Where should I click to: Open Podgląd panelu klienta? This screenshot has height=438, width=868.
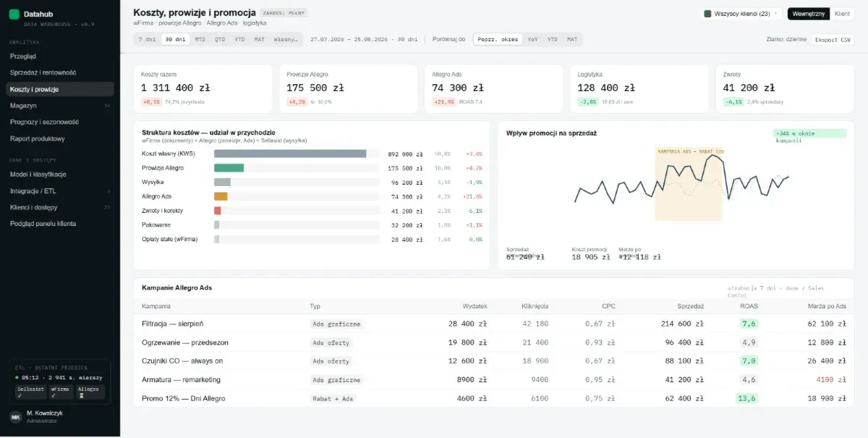(60, 224)
